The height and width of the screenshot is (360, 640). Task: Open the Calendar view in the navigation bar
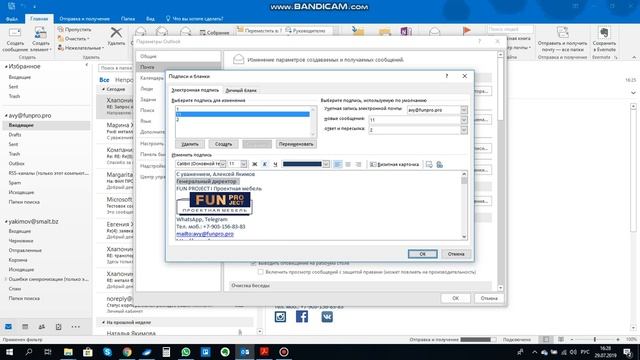click(x=25, y=327)
